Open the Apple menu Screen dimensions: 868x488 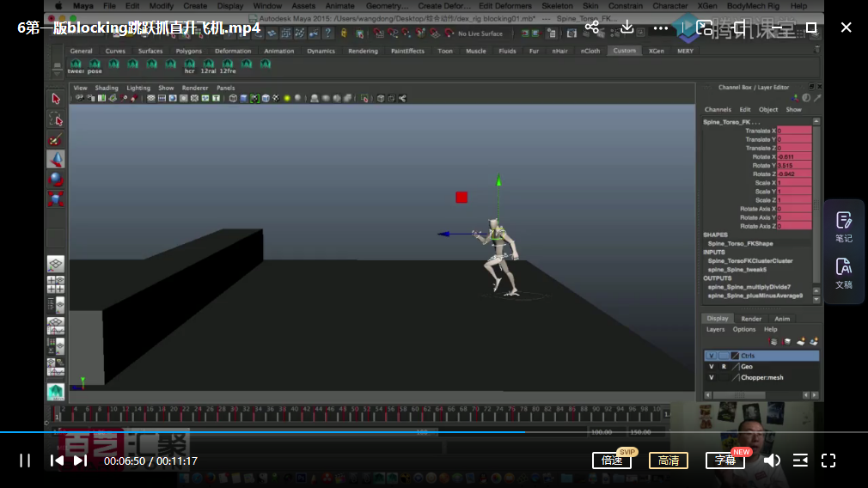pyautogui.click(x=58, y=5)
